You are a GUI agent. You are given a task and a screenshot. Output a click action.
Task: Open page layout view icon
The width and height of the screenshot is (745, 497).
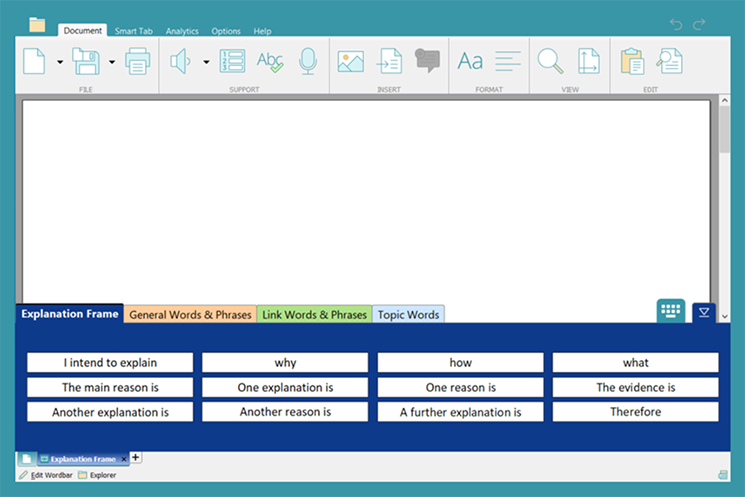coord(588,61)
